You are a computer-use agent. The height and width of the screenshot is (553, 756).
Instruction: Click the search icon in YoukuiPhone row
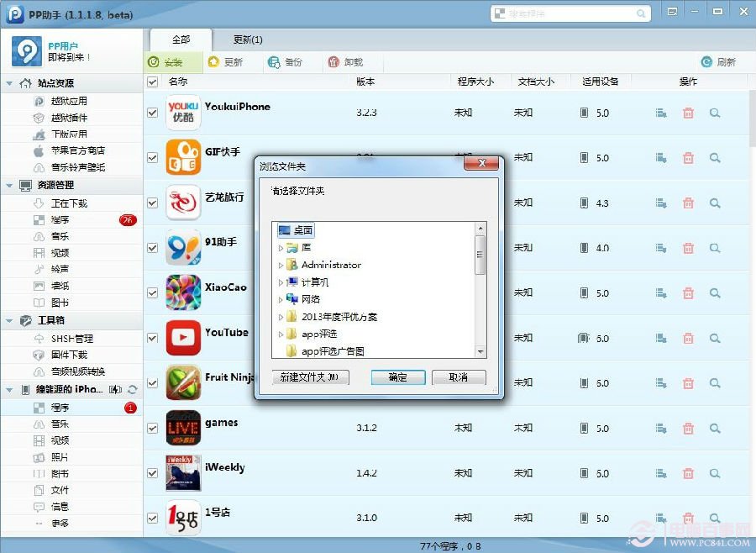click(x=715, y=113)
